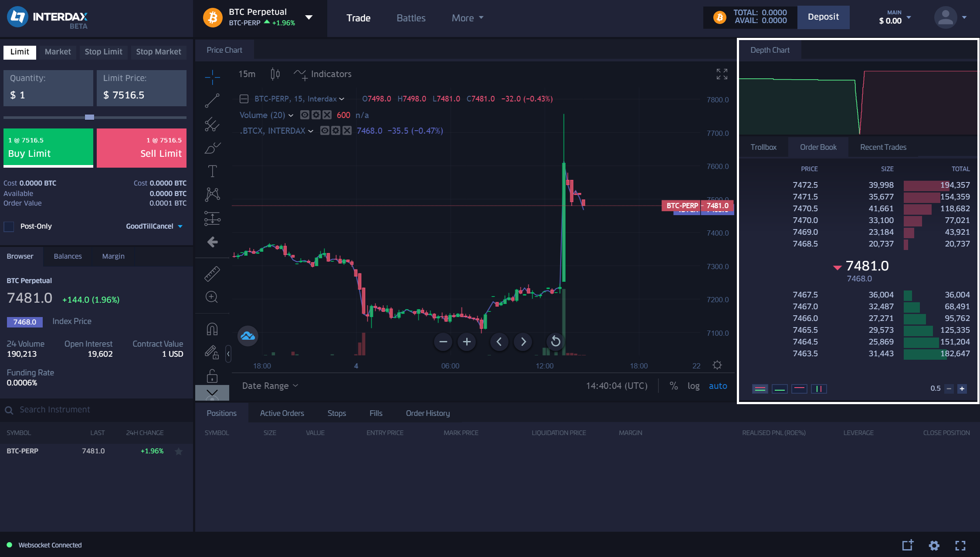
Task: Reset the chart view
Action: (556, 342)
